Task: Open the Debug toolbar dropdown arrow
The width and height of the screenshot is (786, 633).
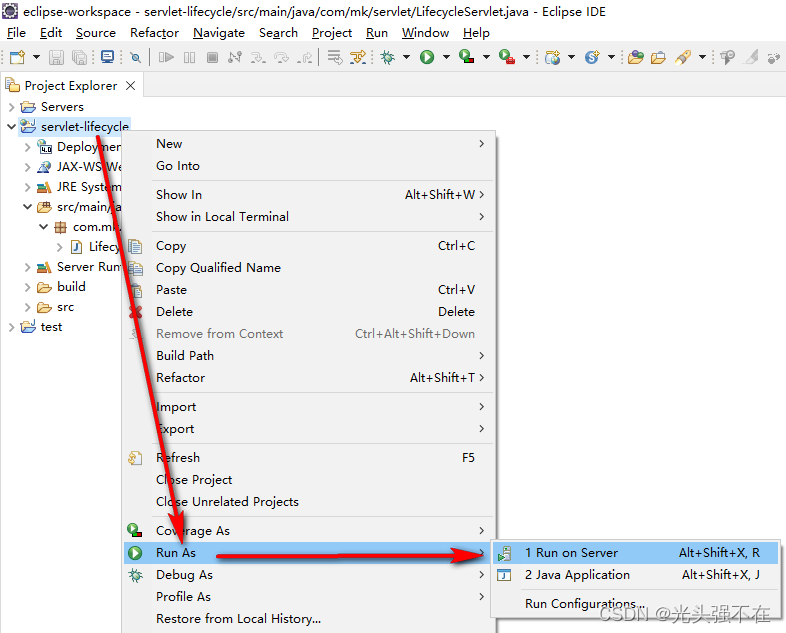Action: (406, 57)
